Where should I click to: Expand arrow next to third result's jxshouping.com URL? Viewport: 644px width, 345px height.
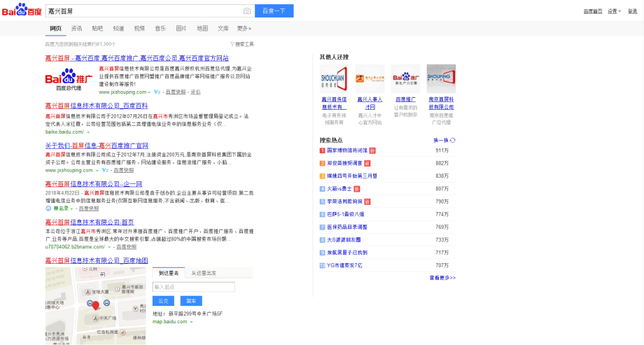97,171
